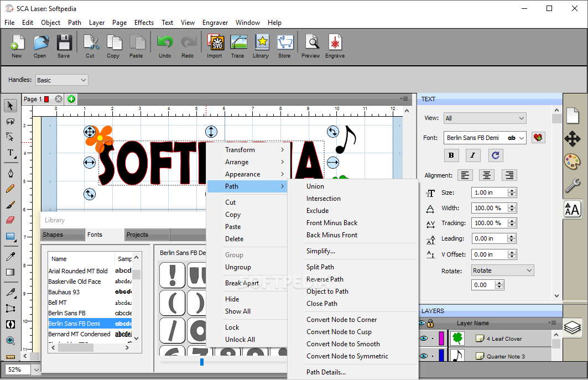
Task: Select the Zoom magnifier tool
Action: [10, 341]
